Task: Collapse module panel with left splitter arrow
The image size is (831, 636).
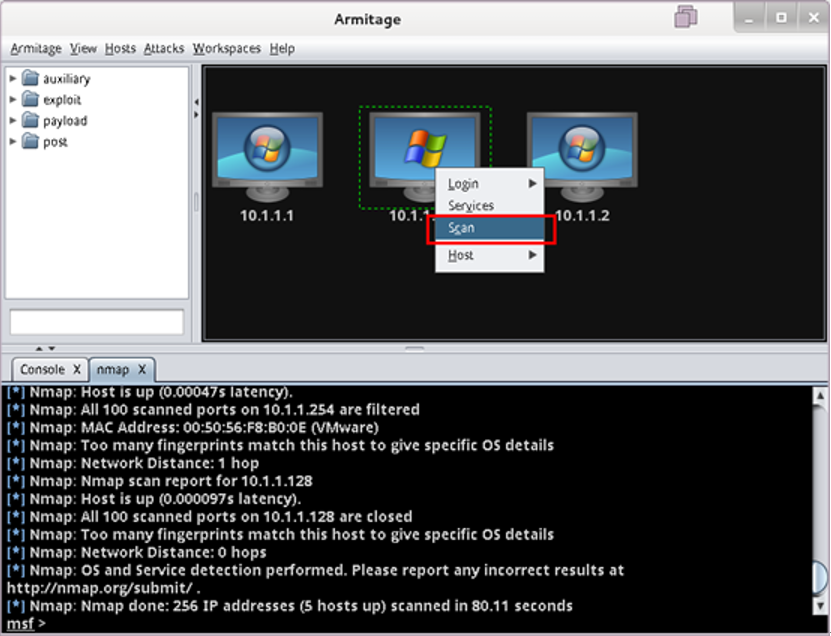Action: [196, 102]
